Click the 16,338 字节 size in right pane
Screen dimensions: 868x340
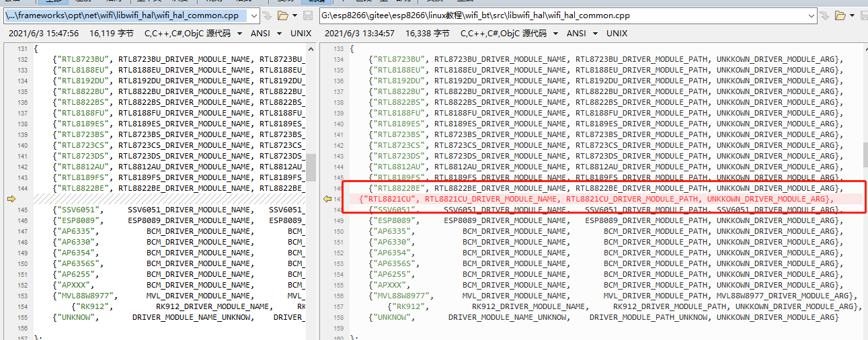tap(427, 33)
